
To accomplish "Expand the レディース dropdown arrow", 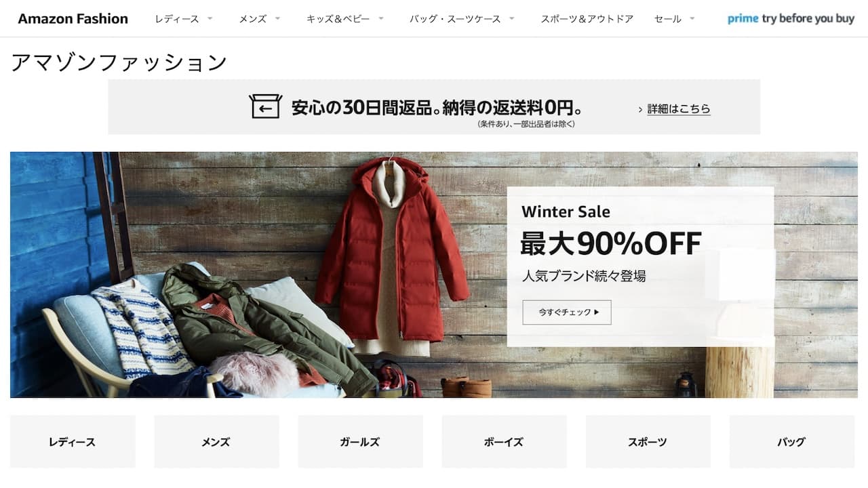I will [210, 18].
